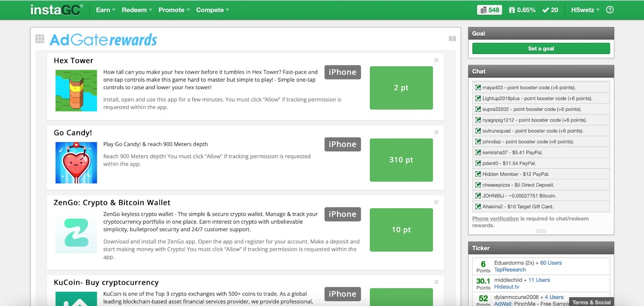
Task: Dismiss the Go Candy! offer
Action: click(436, 132)
